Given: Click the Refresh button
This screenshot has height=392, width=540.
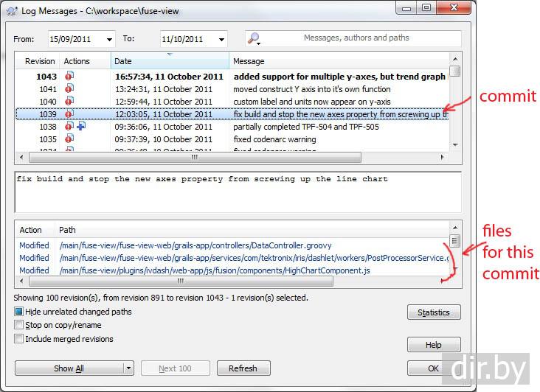Looking at the screenshot, I should point(243,368).
